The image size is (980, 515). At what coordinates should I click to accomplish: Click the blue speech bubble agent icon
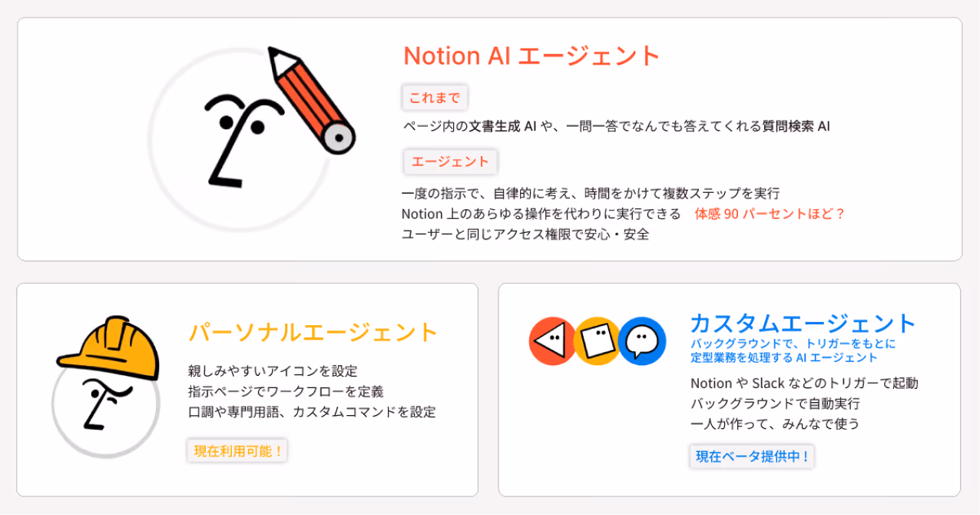click(x=642, y=341)
